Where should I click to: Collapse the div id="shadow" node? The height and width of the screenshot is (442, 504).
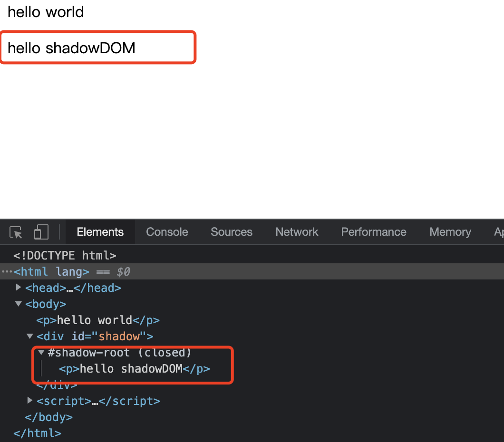(x=30, y=336)
